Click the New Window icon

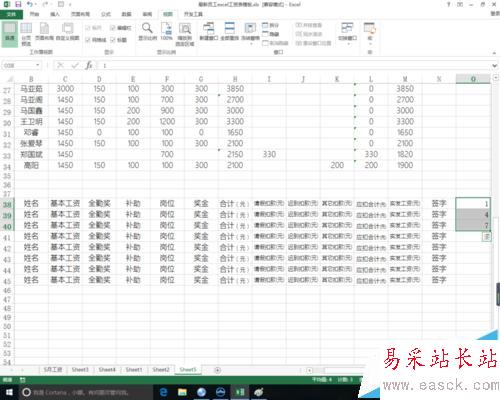click(x=209, y=32)
